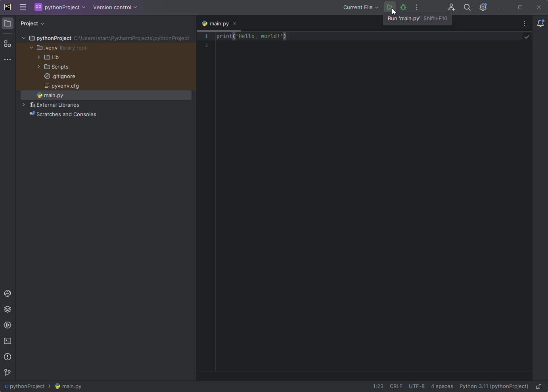Viewport: 548px width, 392px height.
Task: Open the Notifications bell icon
Action: pos(540,23)
